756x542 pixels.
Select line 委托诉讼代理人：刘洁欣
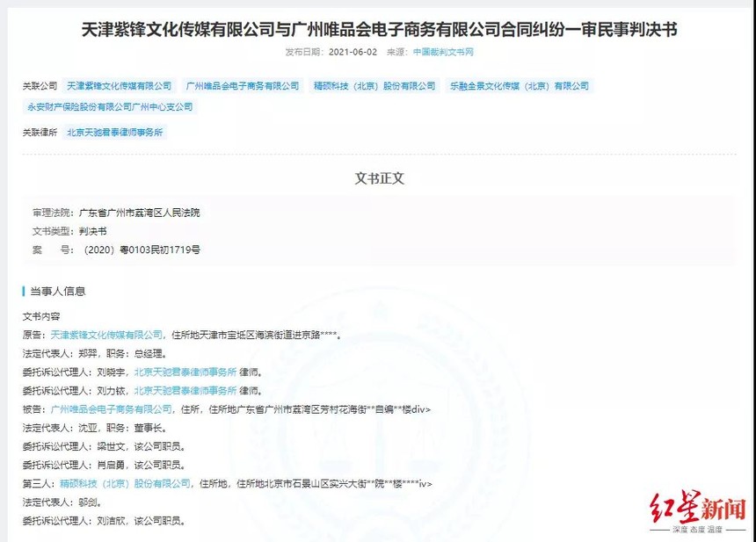point(104,521)
